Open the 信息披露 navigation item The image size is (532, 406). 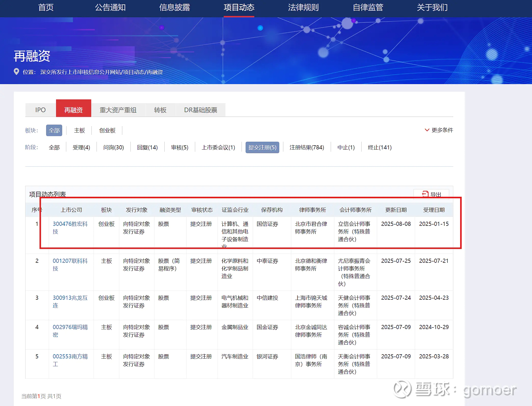175,7
